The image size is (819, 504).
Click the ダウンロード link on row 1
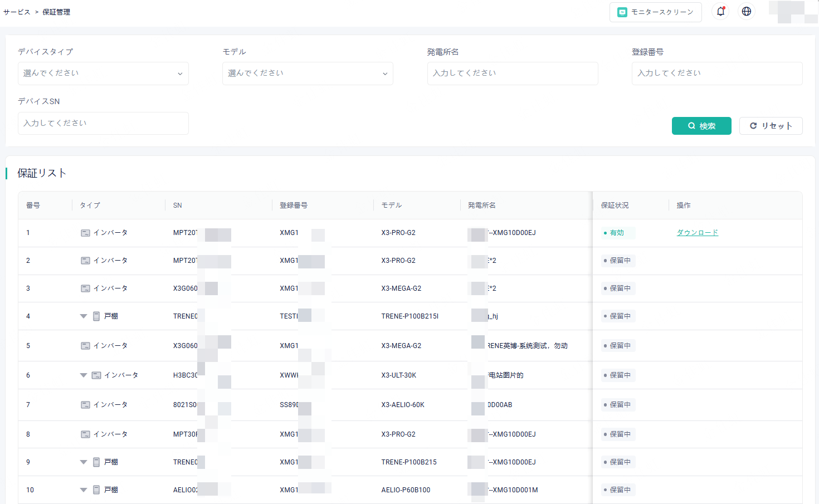click(x=698, y=233)
